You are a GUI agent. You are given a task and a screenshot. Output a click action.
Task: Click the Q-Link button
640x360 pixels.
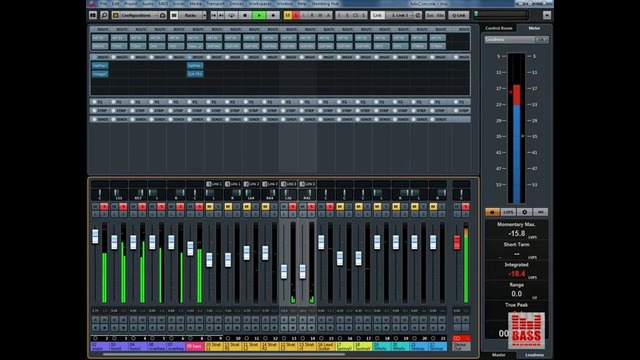pos(459,15)
